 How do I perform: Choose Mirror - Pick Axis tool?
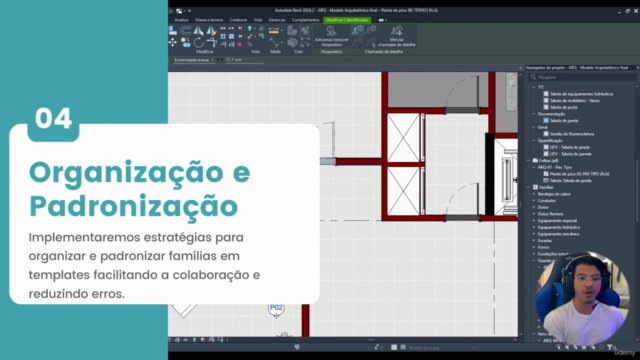pyautogui.click(x=198, y=31)
